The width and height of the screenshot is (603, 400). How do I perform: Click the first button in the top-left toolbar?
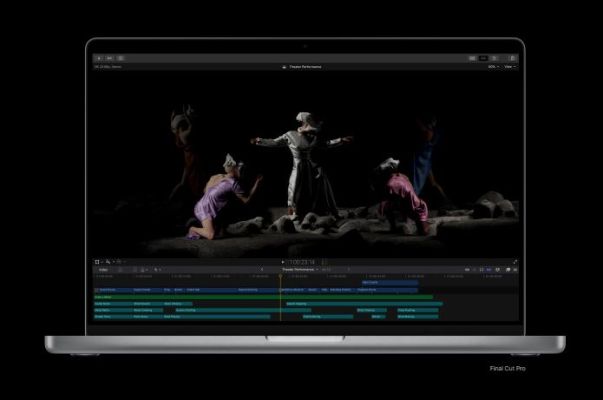(99, 58)
